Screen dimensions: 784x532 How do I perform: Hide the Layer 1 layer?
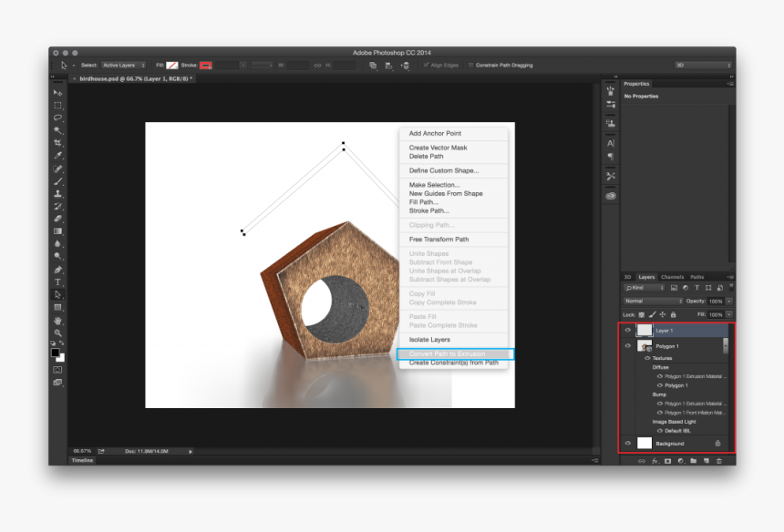[x=627, y=331]
